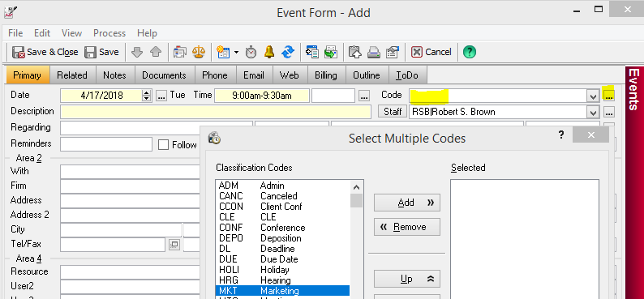Click the blue refresh arrows icon
Screen dimensions: 644x299
(x=288, y=52)
